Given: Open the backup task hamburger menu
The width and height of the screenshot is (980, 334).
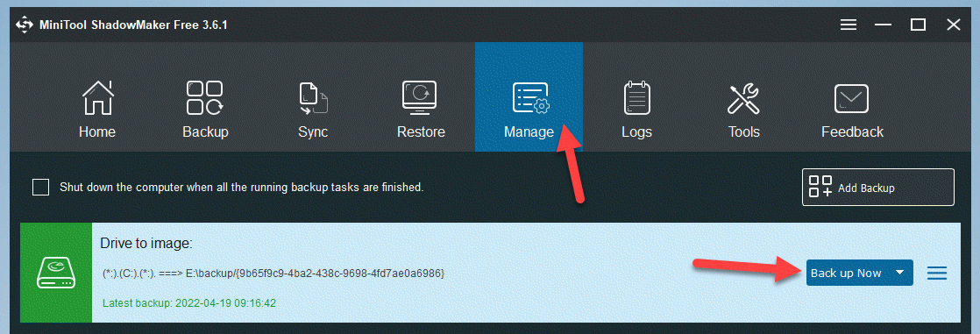Looking at the screenshot, I should click(937, 273).
